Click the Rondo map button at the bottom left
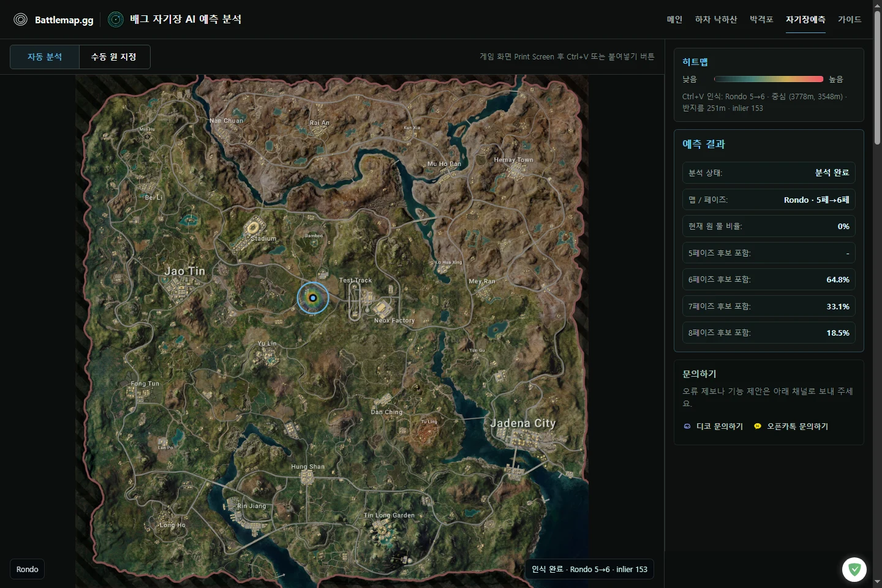The width and height of the screenshot is (882, 588). [27, 570]
